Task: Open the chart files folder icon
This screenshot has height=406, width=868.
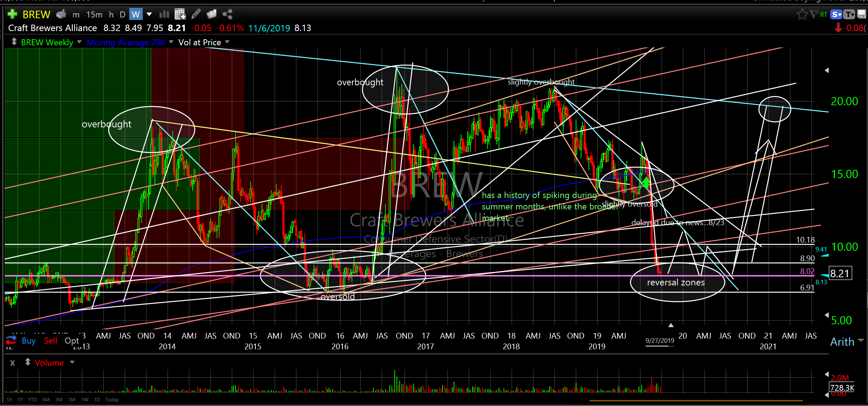Action: 212,14
